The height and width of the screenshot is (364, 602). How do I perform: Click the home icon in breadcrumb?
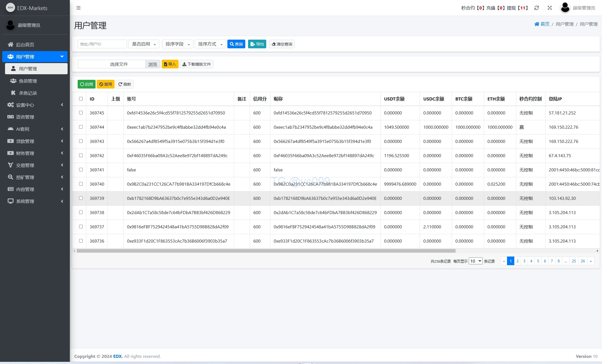[x=537, y=24]
